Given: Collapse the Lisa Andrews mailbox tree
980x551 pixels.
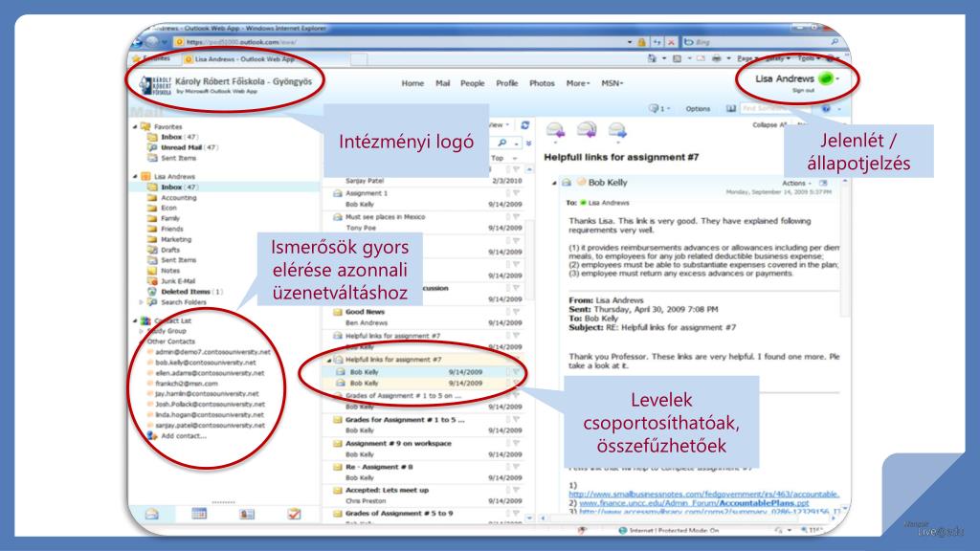Looking at the screenshot, I should point(135,176).
